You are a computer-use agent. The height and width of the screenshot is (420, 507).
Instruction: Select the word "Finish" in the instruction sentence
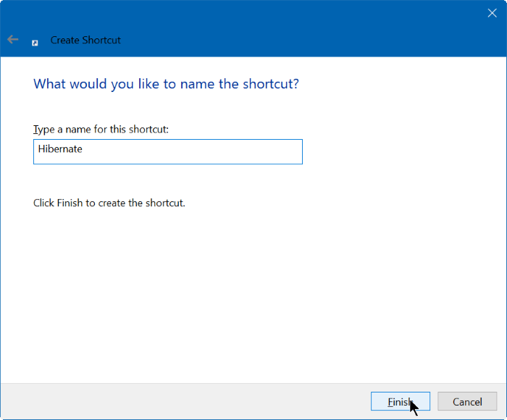point(70,203)
